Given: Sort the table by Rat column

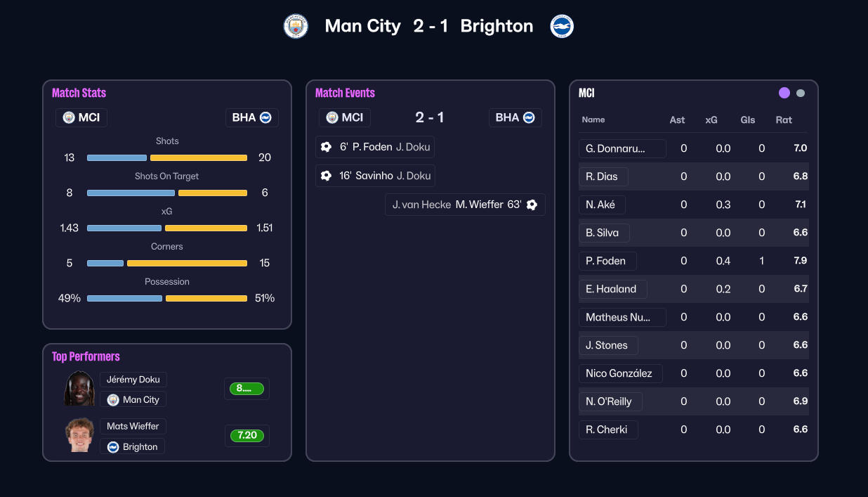Looking at the screenshot, I should (x=784, y=120).
